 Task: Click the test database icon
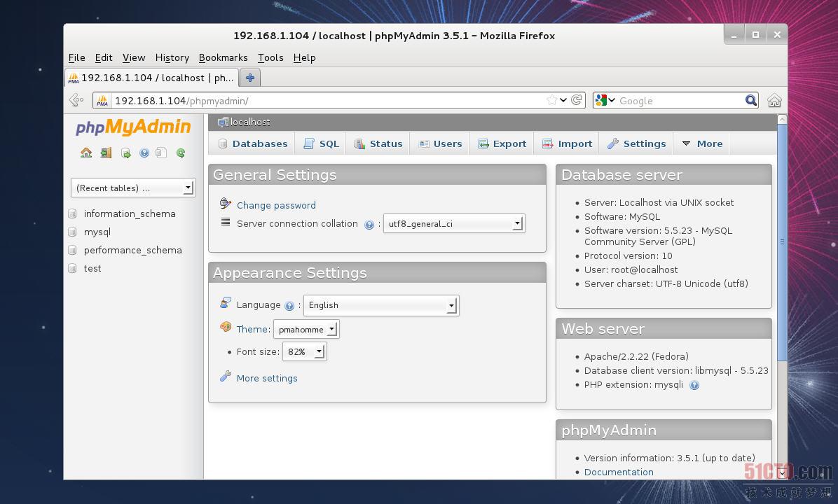click(x=73, y=268)
